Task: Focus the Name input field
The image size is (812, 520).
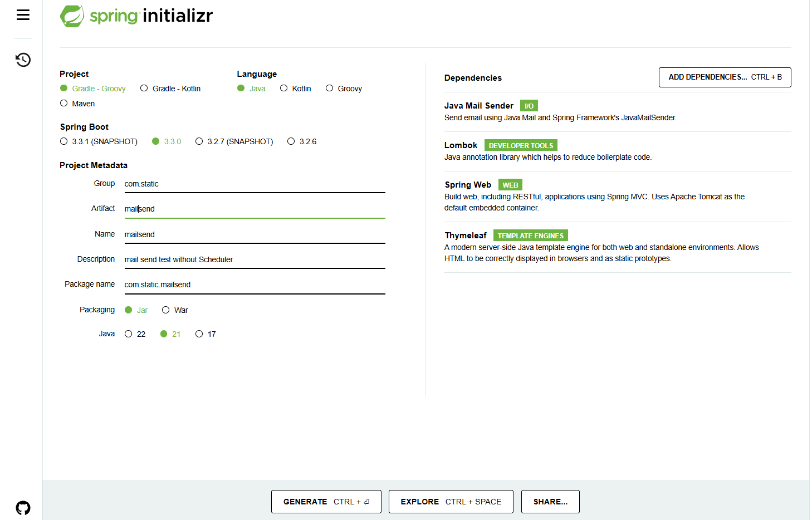Action: (255, 234)
